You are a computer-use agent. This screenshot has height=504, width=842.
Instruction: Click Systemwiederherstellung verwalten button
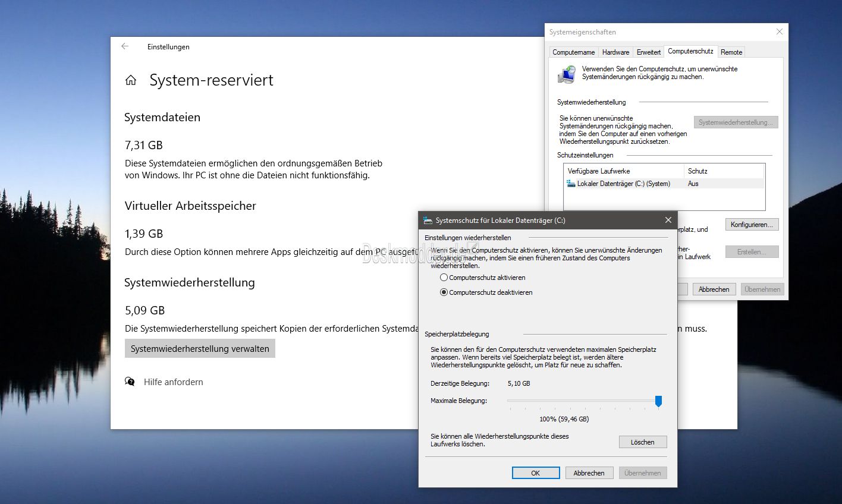pyautogui.click(x=200, y=349)
